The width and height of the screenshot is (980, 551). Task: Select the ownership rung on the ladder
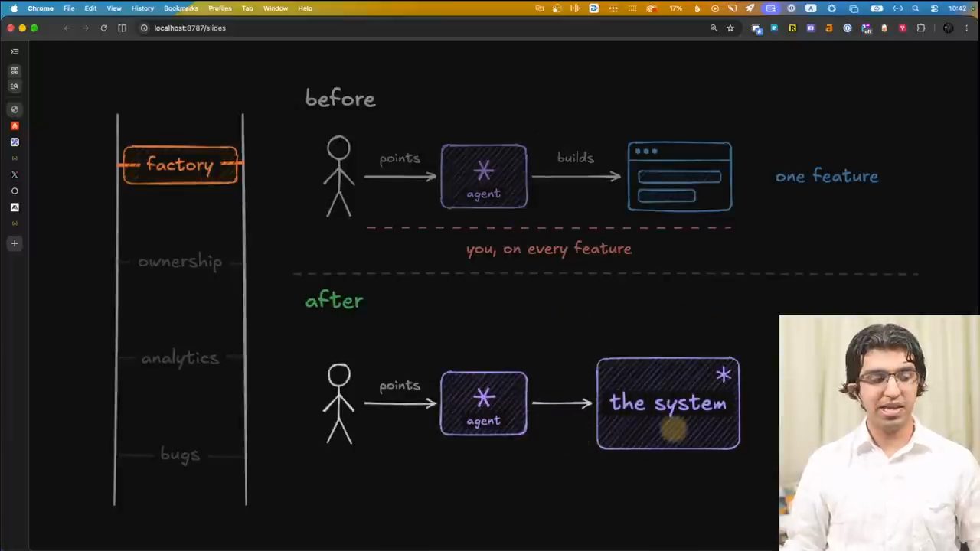coord(180,262)
